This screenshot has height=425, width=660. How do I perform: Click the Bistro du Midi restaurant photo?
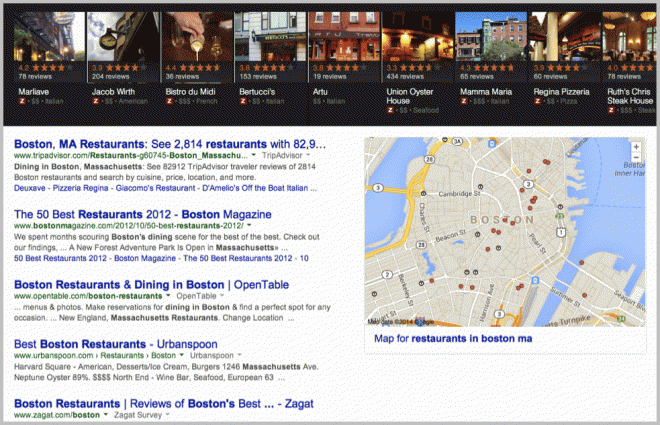coord(197,37)
